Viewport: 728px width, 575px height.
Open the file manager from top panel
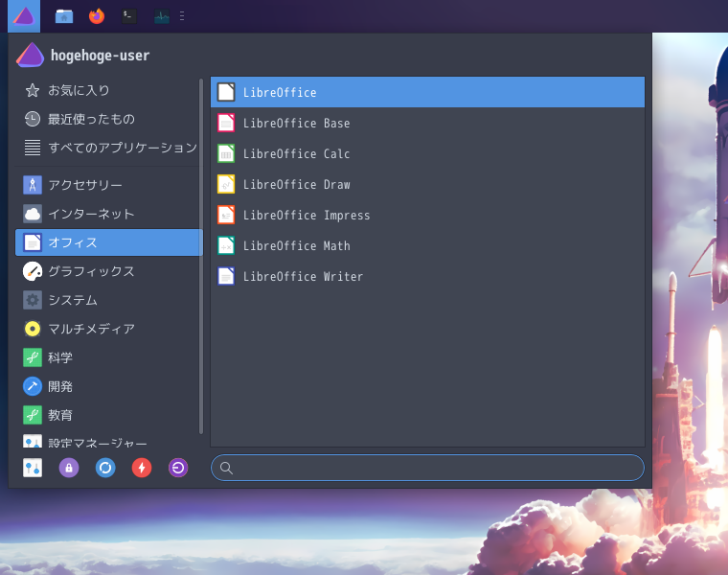click(64, 16)
